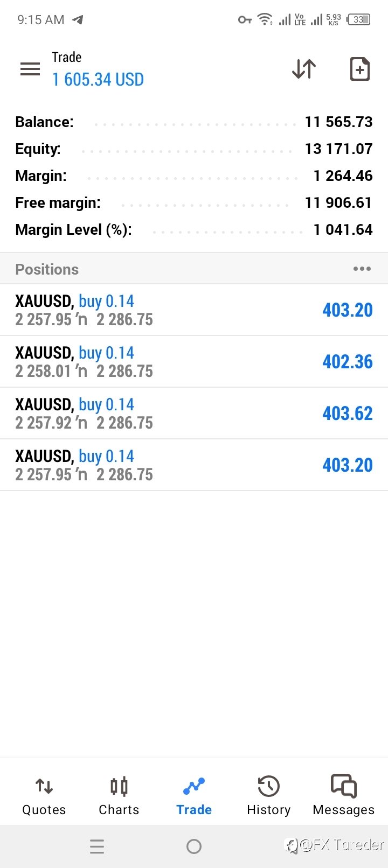Open the Positions three-dot options
The image size is (388, 868).
pyautogui.click(x=362, y=269)
